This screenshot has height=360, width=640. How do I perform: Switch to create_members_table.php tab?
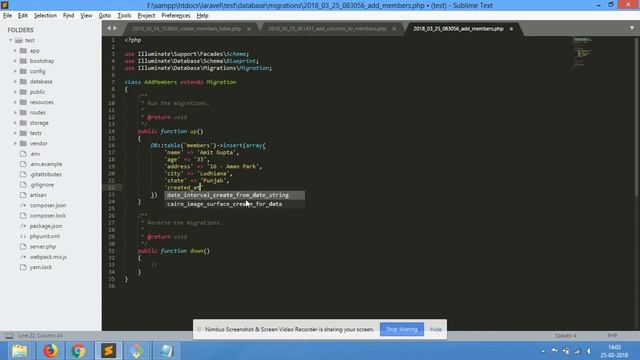click(x=187, y=29)
